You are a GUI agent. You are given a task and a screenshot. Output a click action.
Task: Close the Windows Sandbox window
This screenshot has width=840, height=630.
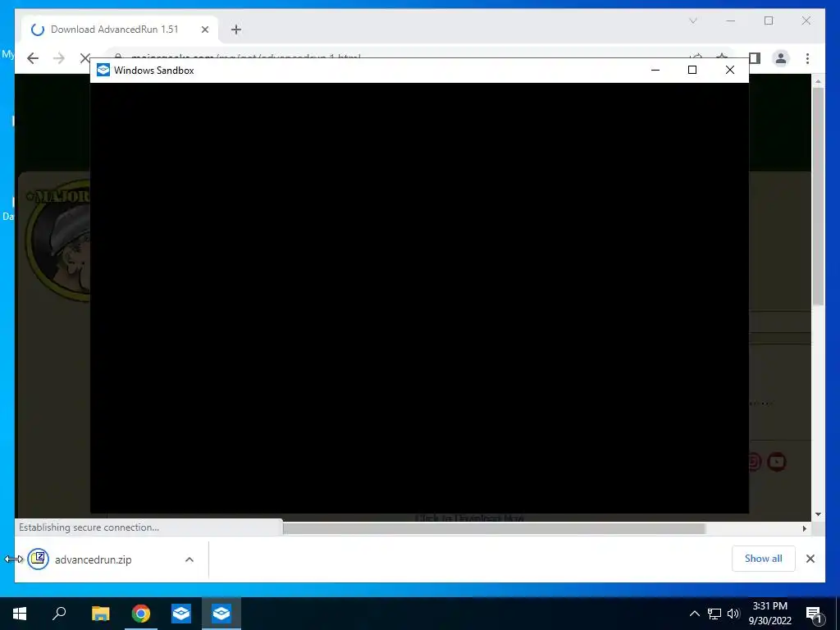tap(729, 71)
